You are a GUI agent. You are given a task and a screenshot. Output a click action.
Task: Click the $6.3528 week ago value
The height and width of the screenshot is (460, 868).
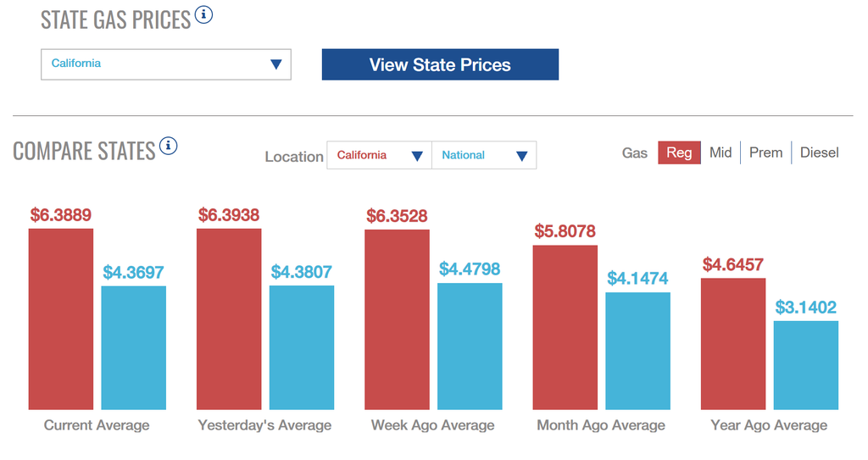397,216
